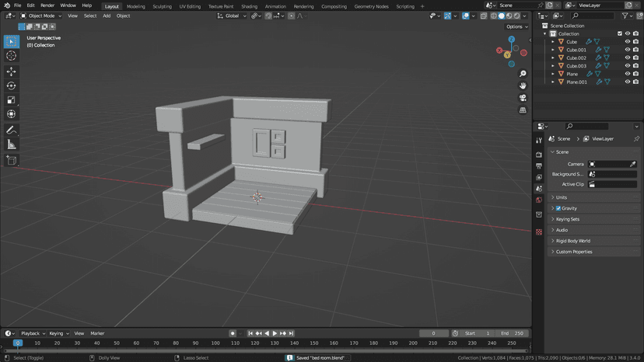
Task: Open the Render menu
Action: pos(47,5)
